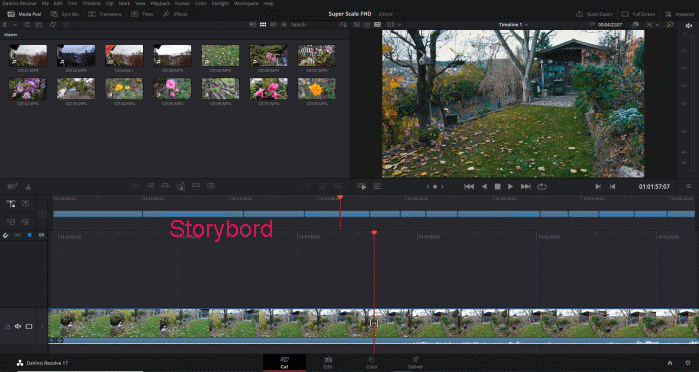This screenshot has height=372, width=699.
Task: Select the Timeline 1 thumbnail in media pool
Action: (x=124, y=56)
